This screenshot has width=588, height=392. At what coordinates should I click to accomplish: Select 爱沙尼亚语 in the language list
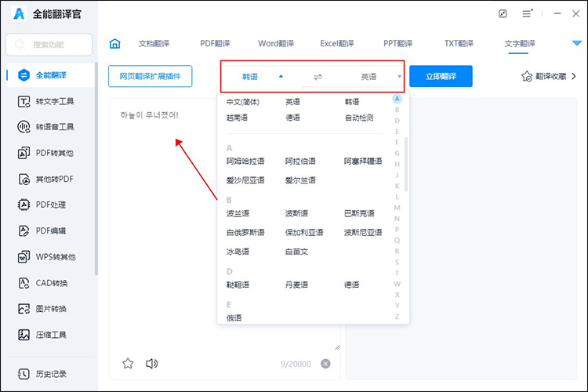pos(245,180)
